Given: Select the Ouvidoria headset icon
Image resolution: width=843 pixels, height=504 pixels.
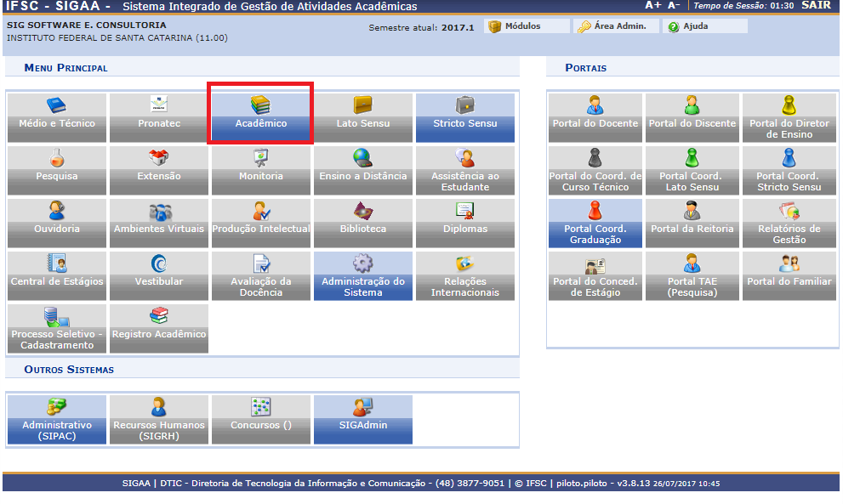Looking at the screenshot, I should tap(57, 210).
